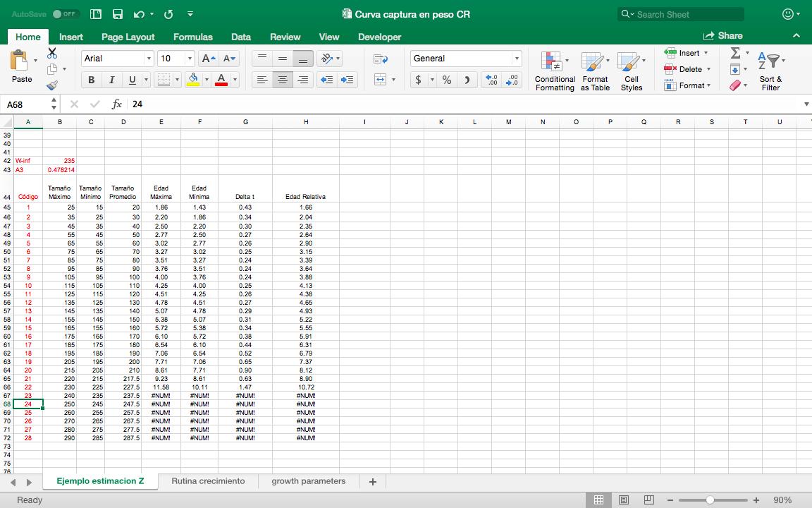Viewport: 812px width, 508px height.
Task: Click the AutoSum sigma icon
Action: pos(735,53)
